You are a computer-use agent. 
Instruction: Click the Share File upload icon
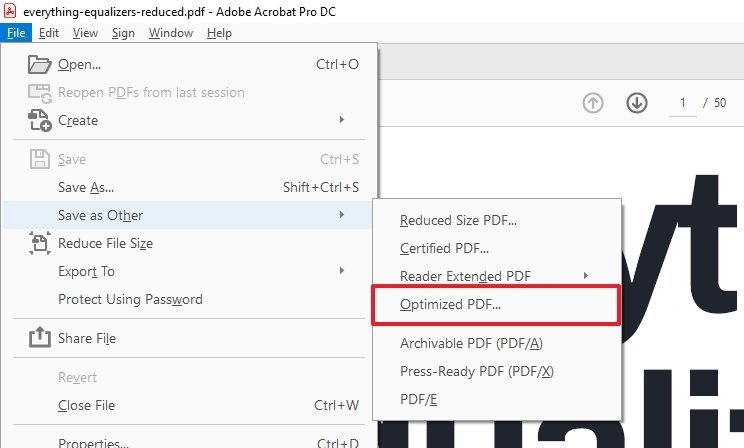point(39,337)
